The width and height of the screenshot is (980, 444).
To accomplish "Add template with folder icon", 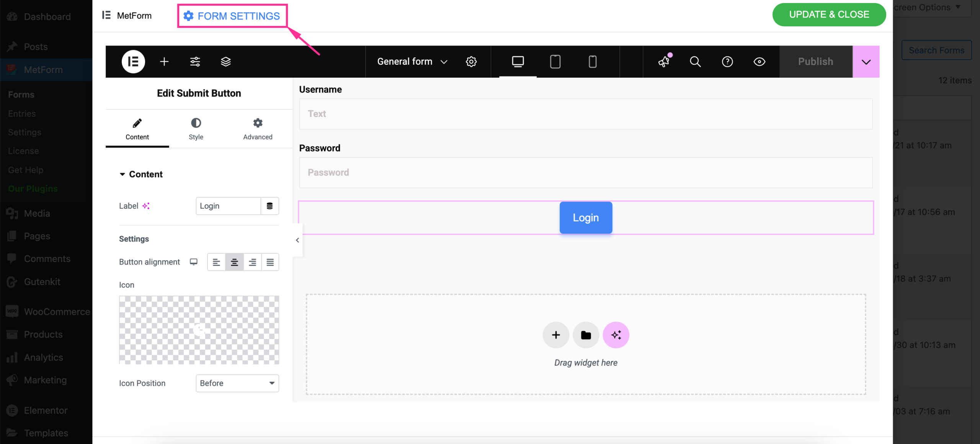I will 586,335.
